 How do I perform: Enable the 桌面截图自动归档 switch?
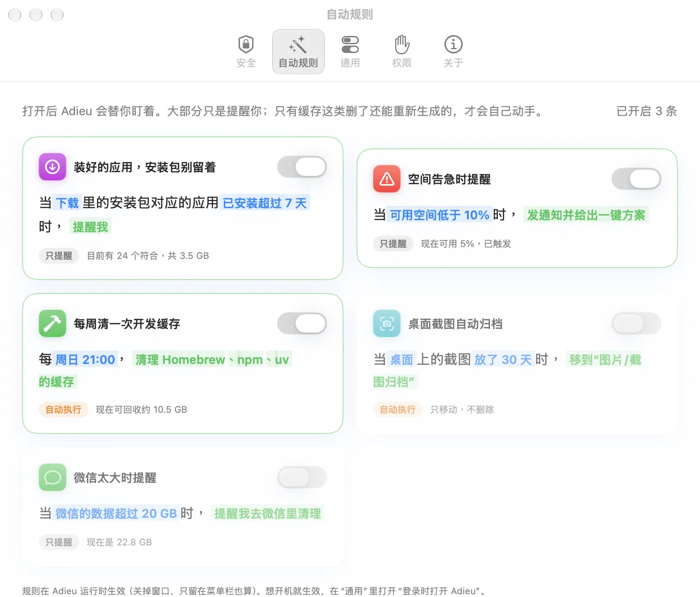point(636,323)
